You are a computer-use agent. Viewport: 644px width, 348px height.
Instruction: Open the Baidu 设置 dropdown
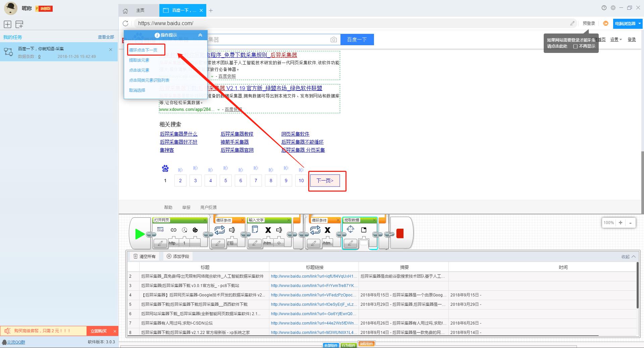pos(616,40)
